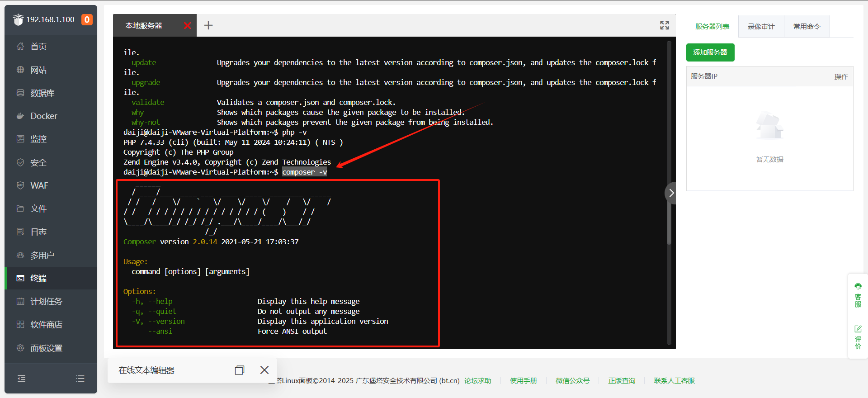The height and width of the screenshot is (398, 868).
Task: Click the panel logo beside 192.168.1.100
Action: pyautogui.click(x=18, y=19)
